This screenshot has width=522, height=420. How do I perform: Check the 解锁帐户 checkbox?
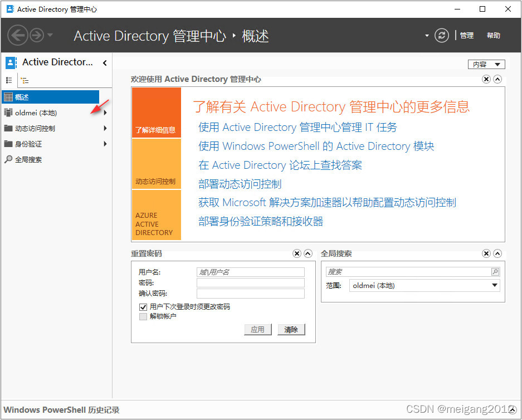[x=143, y=316]
